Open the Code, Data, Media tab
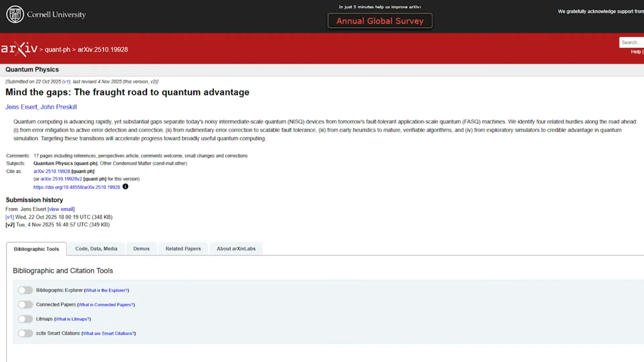The height and width of the screenshot is (362, 644). click(x=96, y=249)
